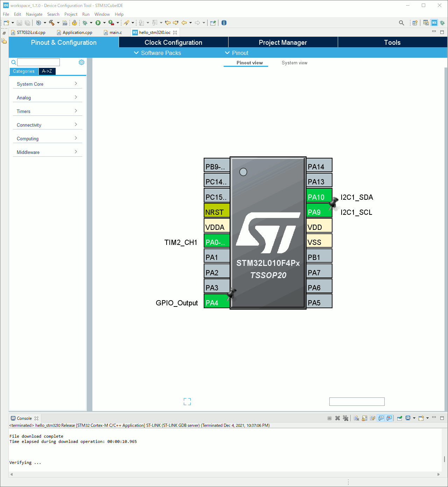
Task: Click the New file toolbar icon
Action: pyautogui.click(x=6, y=23)
